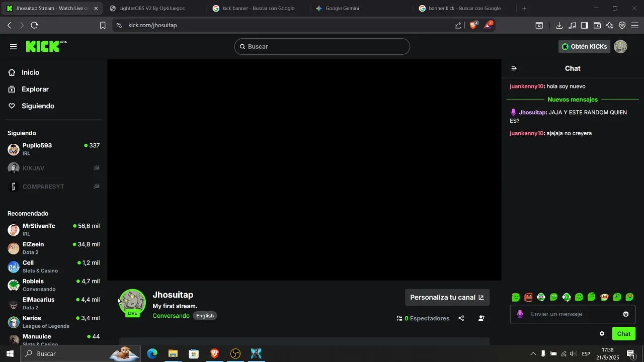The width and height of the screenshot is (644, 362).
Task: Toggle the browser sidebar panel
Action: tap(585, 25)
